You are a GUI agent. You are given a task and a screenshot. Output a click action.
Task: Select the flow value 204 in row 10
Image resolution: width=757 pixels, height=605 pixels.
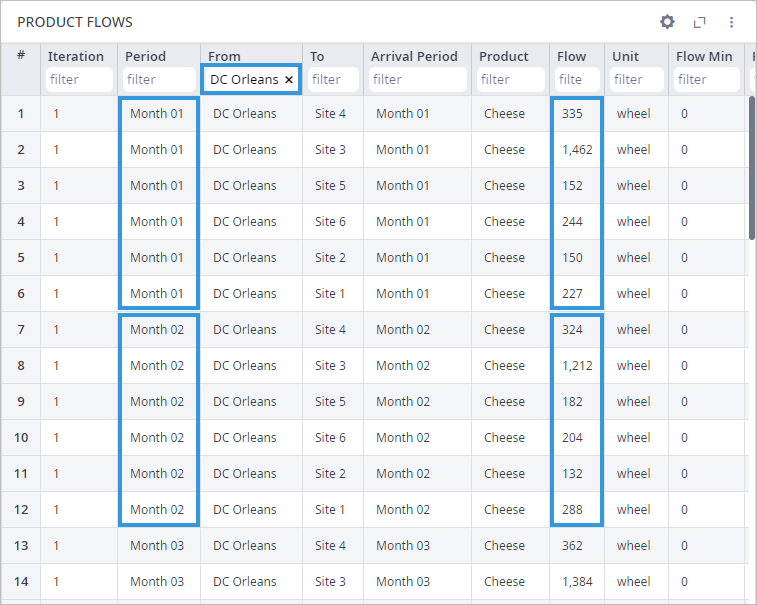pyautogui.click(x=572, y=437)
